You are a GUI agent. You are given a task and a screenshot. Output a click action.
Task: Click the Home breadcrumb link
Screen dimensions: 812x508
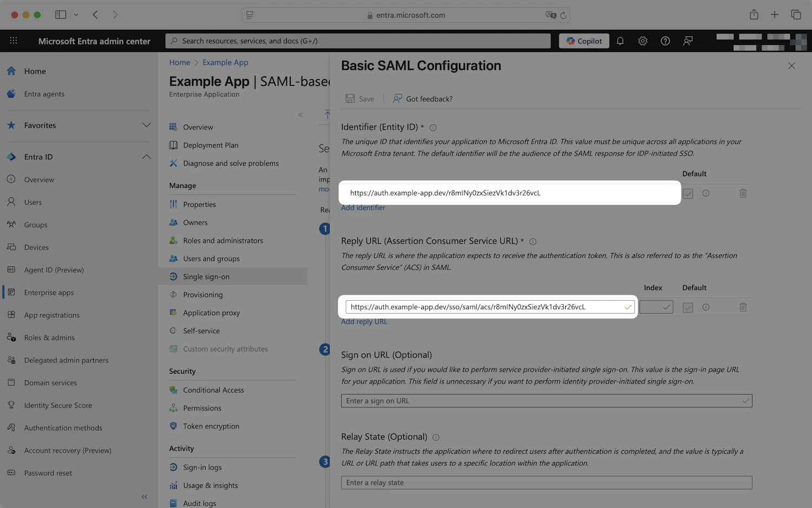(x=180, y=62)
